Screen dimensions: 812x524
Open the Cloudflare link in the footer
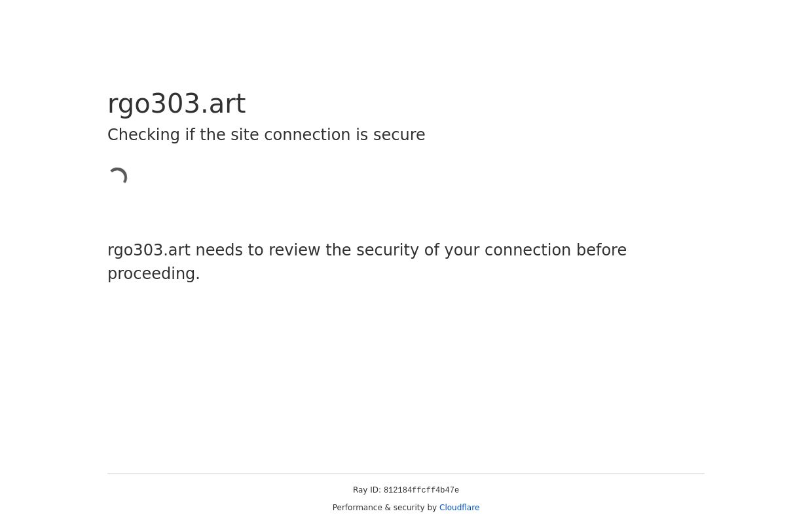pyautogui.click(x=459, y=508)
